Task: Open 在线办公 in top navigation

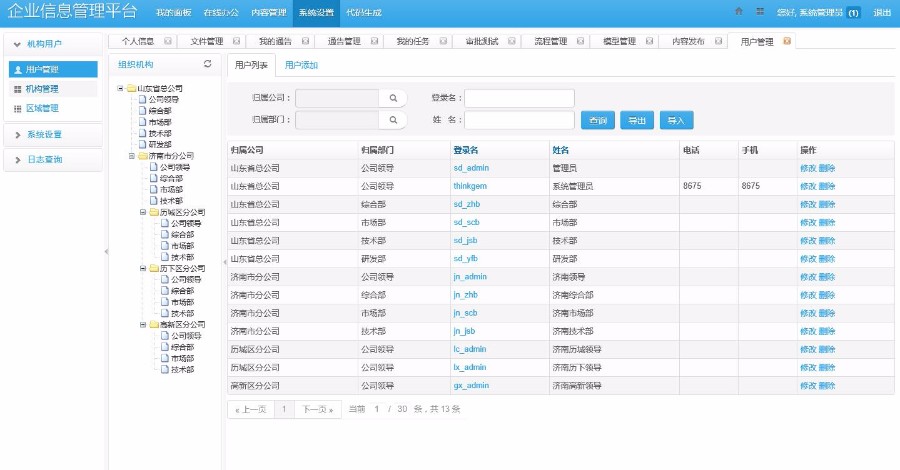Action: tap(221, 12)
